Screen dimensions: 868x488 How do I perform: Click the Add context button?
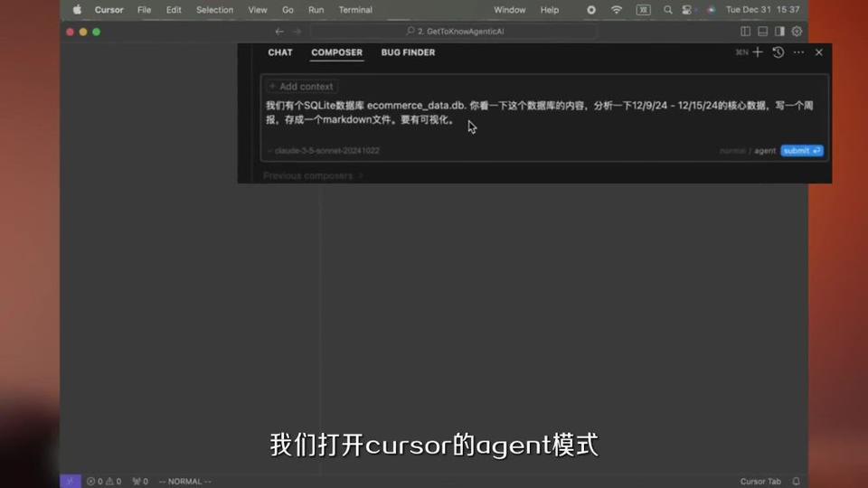pyautogui.click(x=302, y=87)
